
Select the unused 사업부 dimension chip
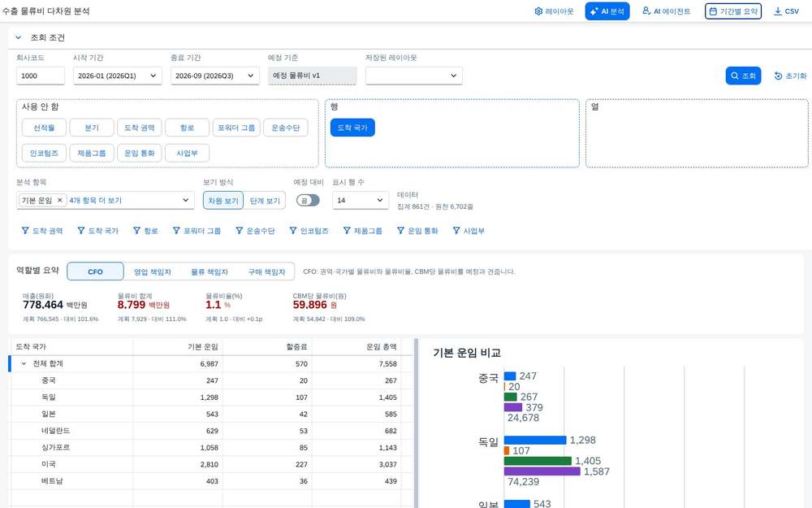[x=187, y=153]
